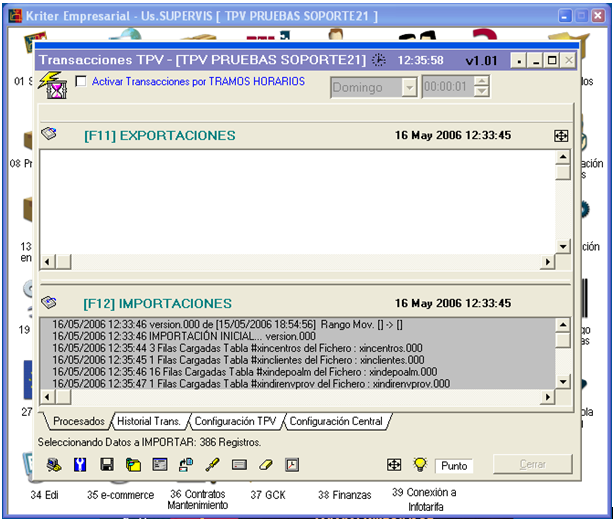Click the Punto text field
The width and height of the screenshot is (616, 524).
coord(455,466)
